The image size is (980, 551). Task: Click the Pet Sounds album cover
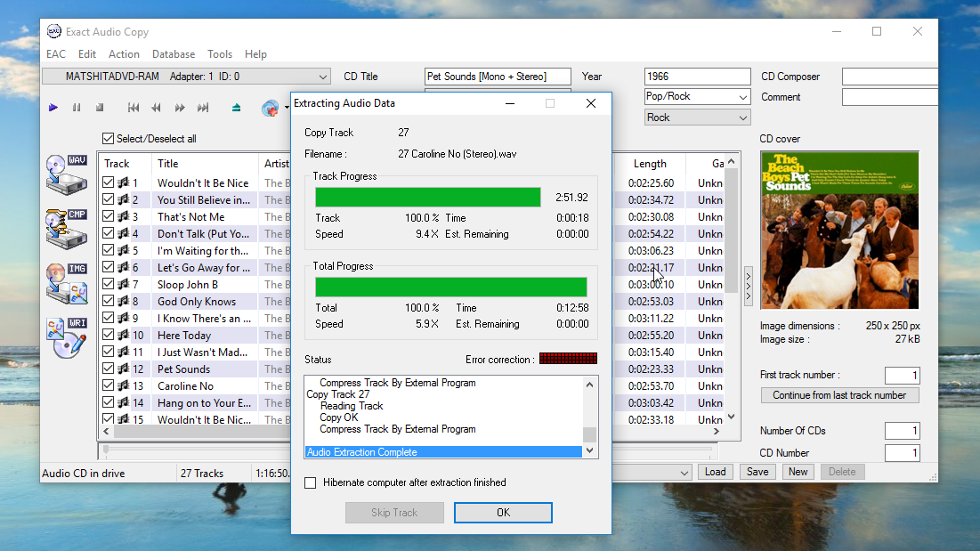coord(839,230)
